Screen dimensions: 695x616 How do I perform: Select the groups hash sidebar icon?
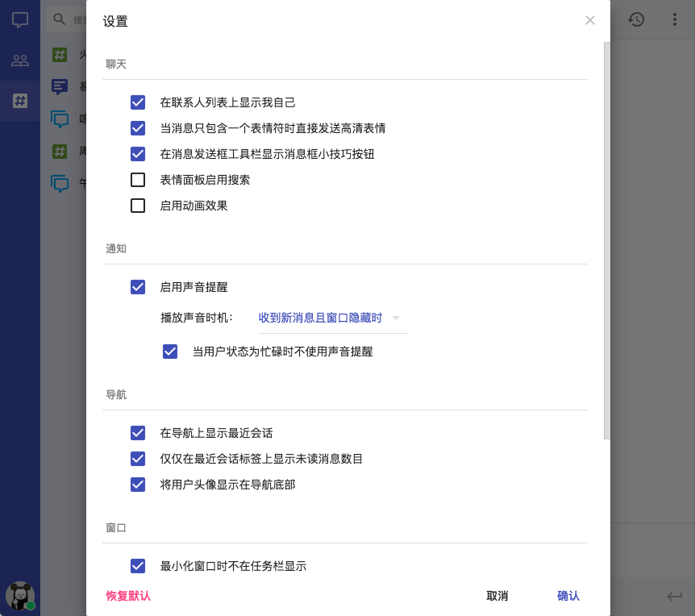(x=20, y=101)
